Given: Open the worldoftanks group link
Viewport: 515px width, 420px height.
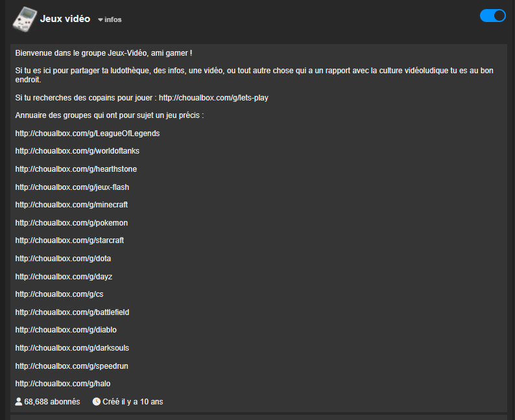Looking at the screenshot, I should click(77, 151).
